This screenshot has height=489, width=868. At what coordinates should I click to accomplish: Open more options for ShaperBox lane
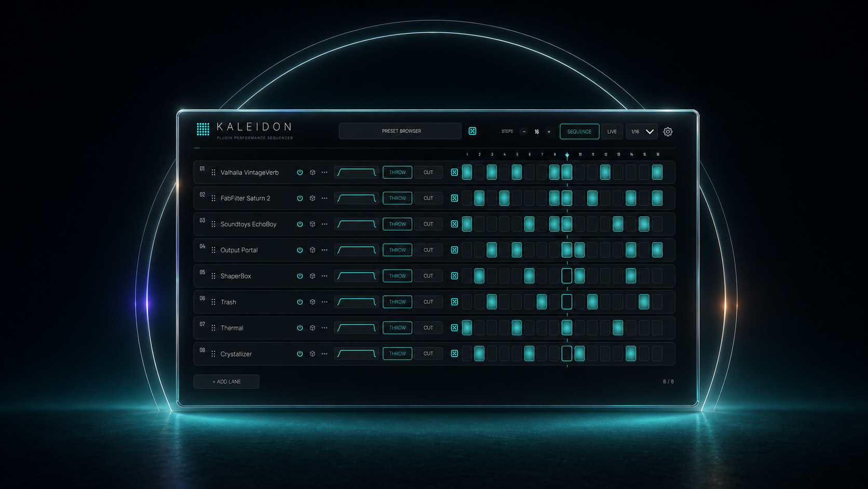click(324, 276)
